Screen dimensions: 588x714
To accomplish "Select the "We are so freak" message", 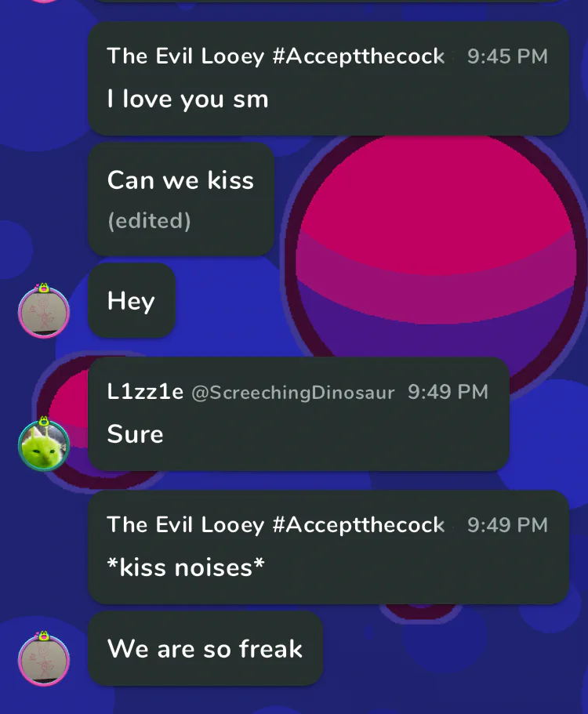I will pyautogui.click(x=205, y=648).
